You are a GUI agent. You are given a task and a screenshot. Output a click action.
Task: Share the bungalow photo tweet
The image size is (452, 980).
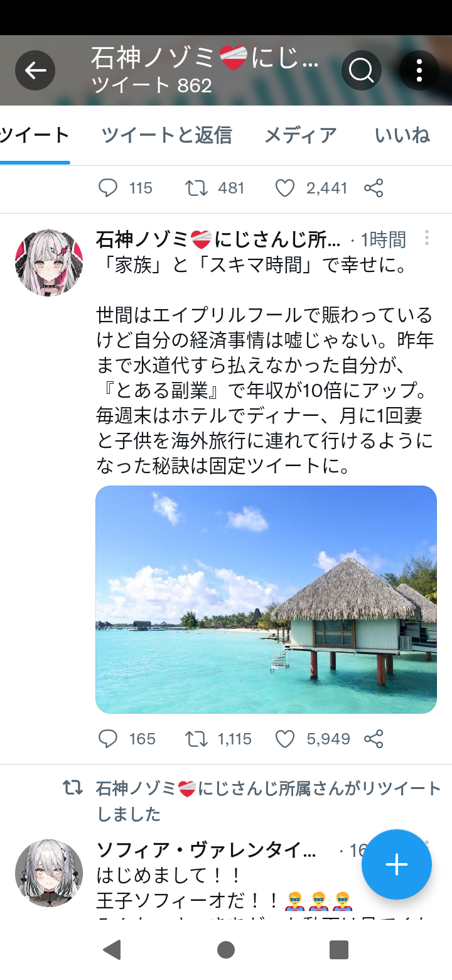click(x=374, y=739)
